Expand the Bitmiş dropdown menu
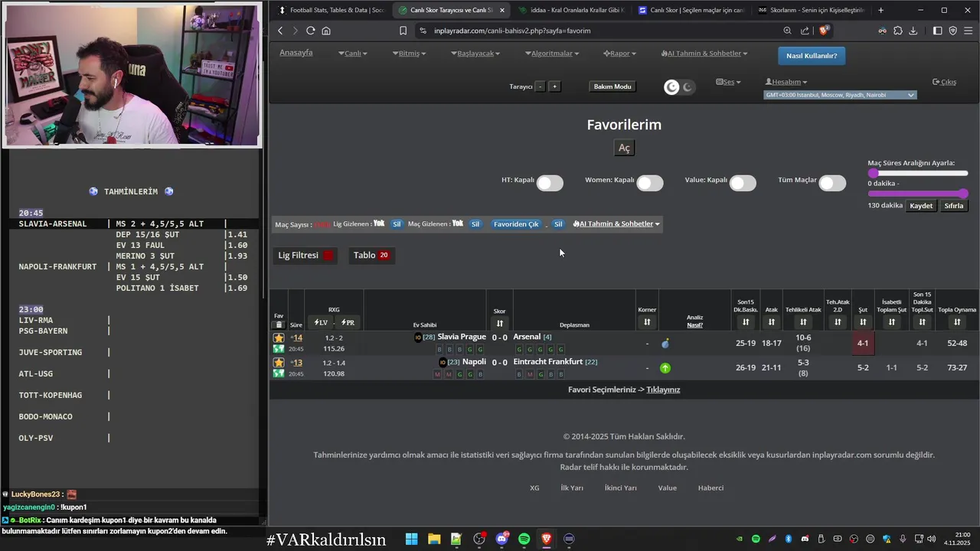This screenshot has height=551, width=980. point(409,54)
